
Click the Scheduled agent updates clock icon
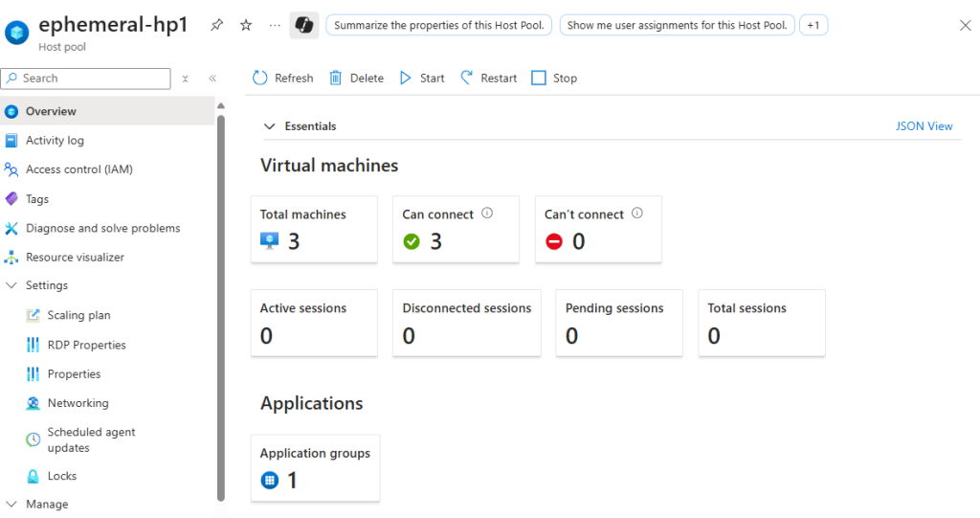[x=33, y=439]
